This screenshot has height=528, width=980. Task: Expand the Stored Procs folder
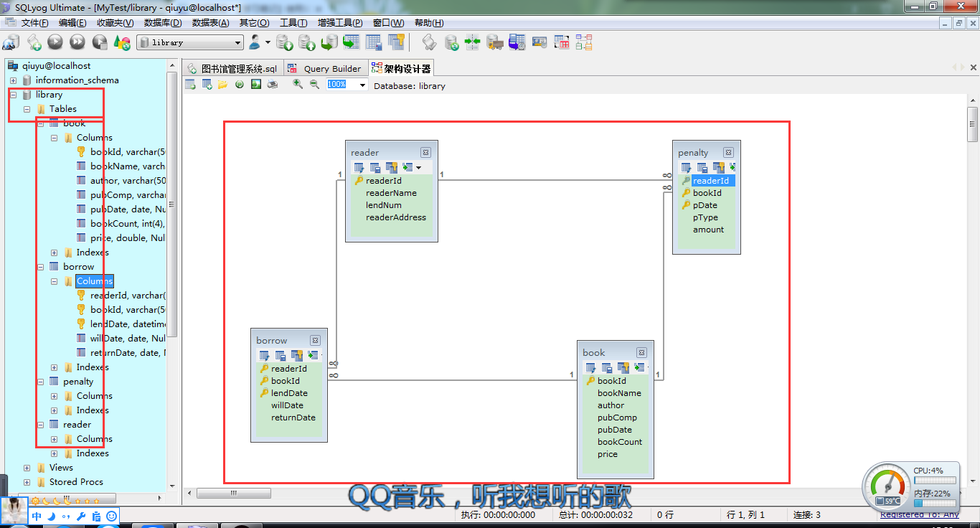[x=27, y=482]
